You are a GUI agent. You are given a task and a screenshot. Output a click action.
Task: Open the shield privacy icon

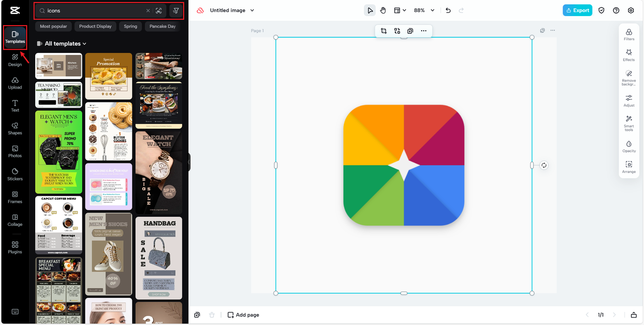pyautogui.click(x=601, y=11)
